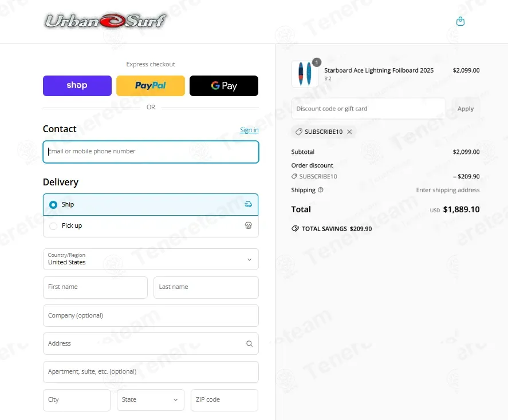Image resolution: width=508 pixels, height=420 pixels.
Task: Click the Starboard Ace Lightning Foilboard 2025 title
Action: tap(379, 70)
